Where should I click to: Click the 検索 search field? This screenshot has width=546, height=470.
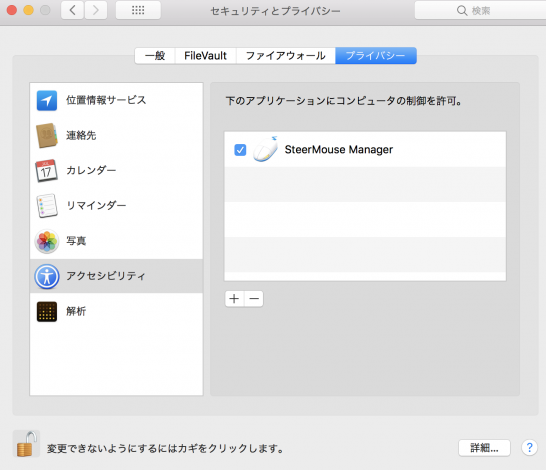coord(481,10)
